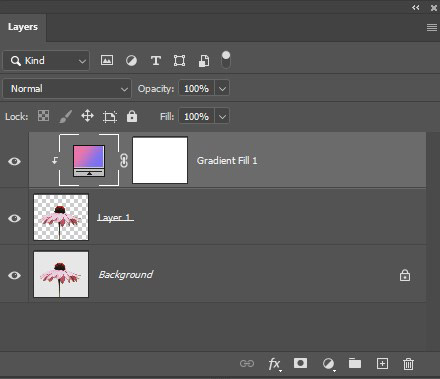Screen dimensions: 440x379
Task: Create a new layer plus icon
Action: pyautogui.click(x=382, y=363)
